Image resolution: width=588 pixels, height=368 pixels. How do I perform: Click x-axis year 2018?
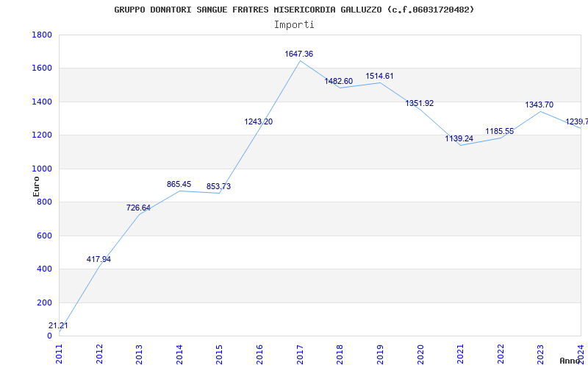tap(340, 354)
